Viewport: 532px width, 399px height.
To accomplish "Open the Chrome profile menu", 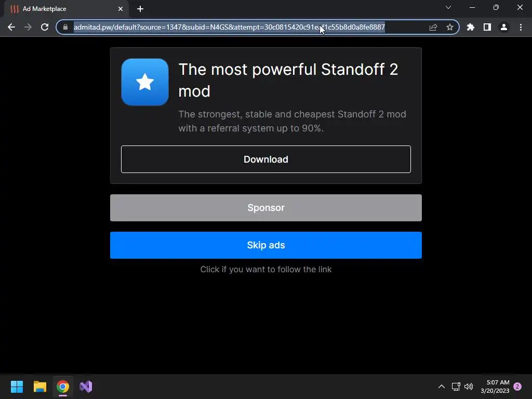I will click(504, 27).
